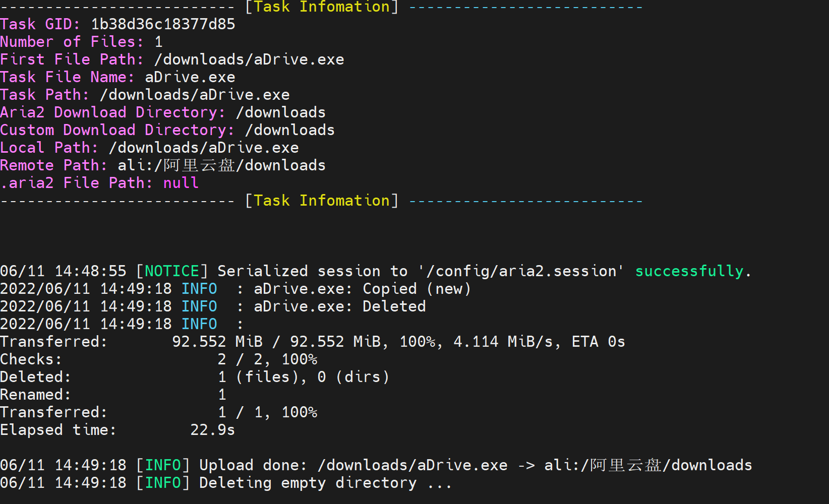Click the upload destination ali:/阿里云盘/downloads at the bottom
Image resolution: width=829 pixels, height=504 pixels.
(648, 465)
